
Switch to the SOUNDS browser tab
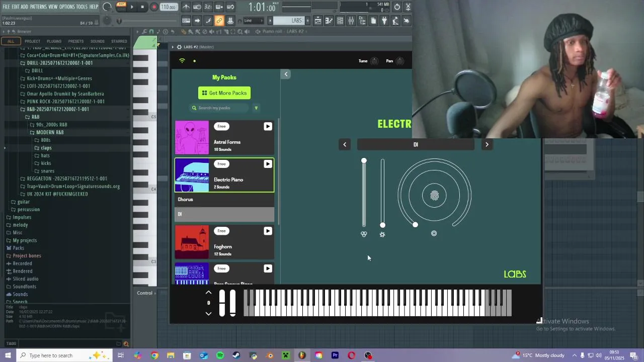tap(97, 41)
